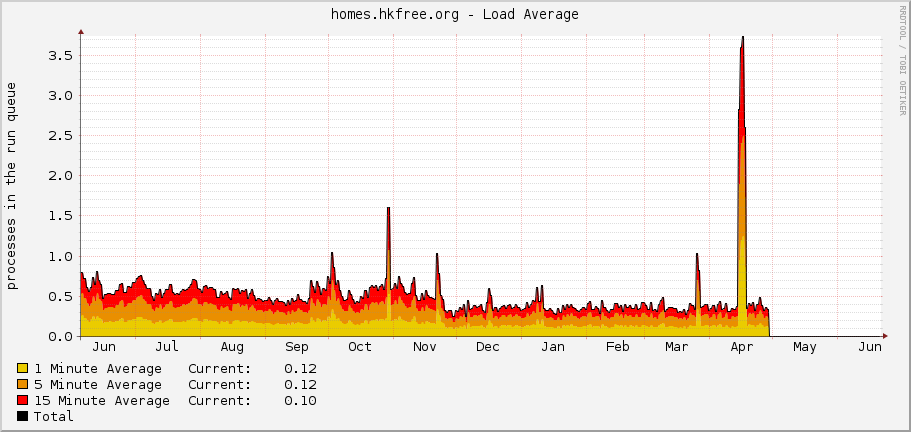Click the 0.0 y-axis tick label

click(x=60, y=336)
